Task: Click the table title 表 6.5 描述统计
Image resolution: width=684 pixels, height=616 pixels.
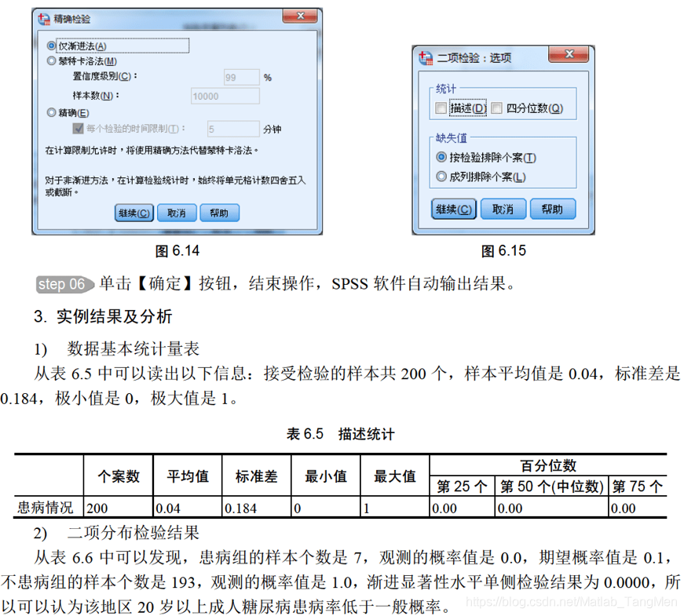Action: click(x=341, y=434)
